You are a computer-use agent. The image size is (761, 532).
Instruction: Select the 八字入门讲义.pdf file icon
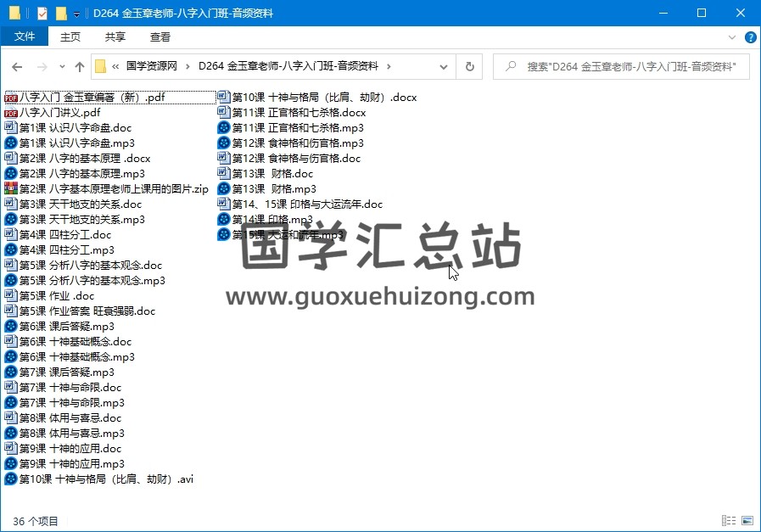click(11, 113)
